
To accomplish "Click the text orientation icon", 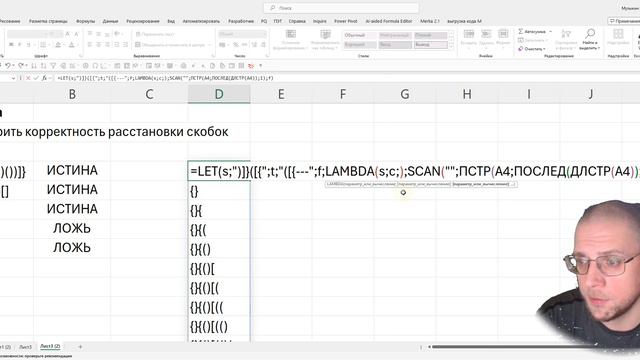I will [117, 34].
